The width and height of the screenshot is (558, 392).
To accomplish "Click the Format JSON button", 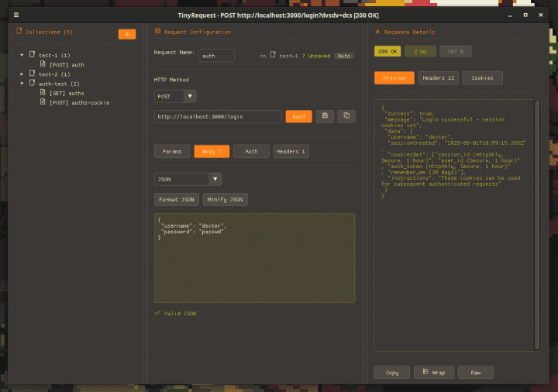I will pyautogui.click(x=177, y=200).
